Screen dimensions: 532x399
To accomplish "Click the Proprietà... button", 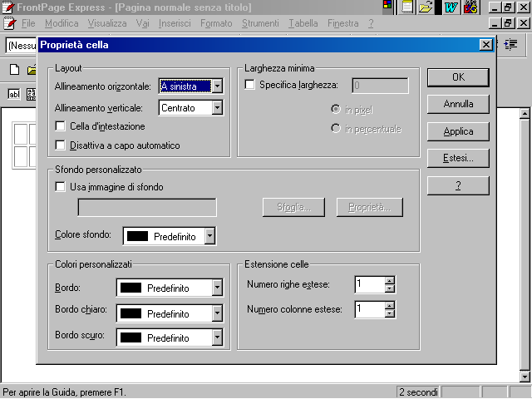I will (x=369, y=207).
